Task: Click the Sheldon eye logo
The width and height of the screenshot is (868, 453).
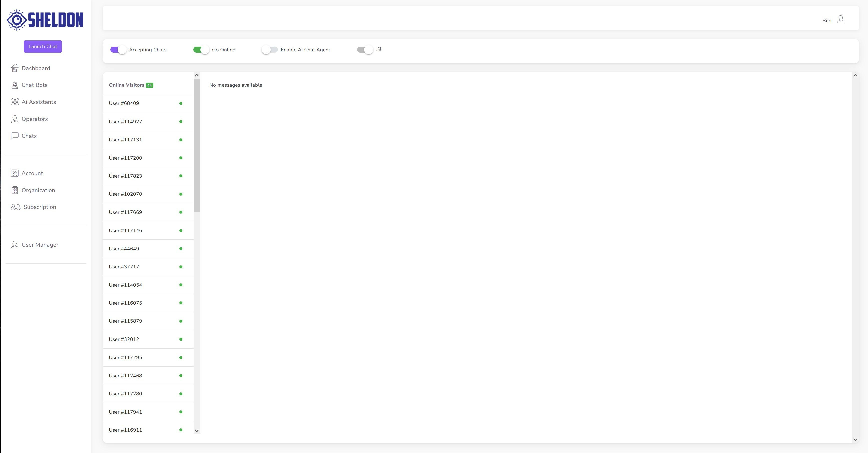Action: 17,20
